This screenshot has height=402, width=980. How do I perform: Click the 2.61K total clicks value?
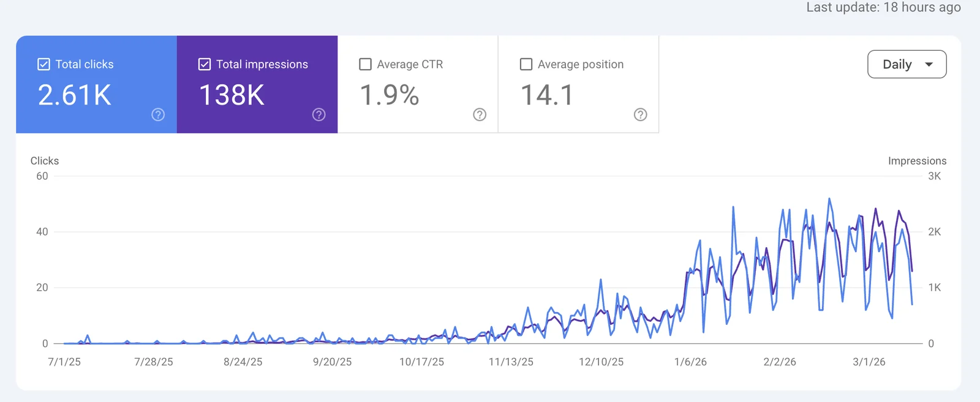pyautogui.click(x=75, y=95)
